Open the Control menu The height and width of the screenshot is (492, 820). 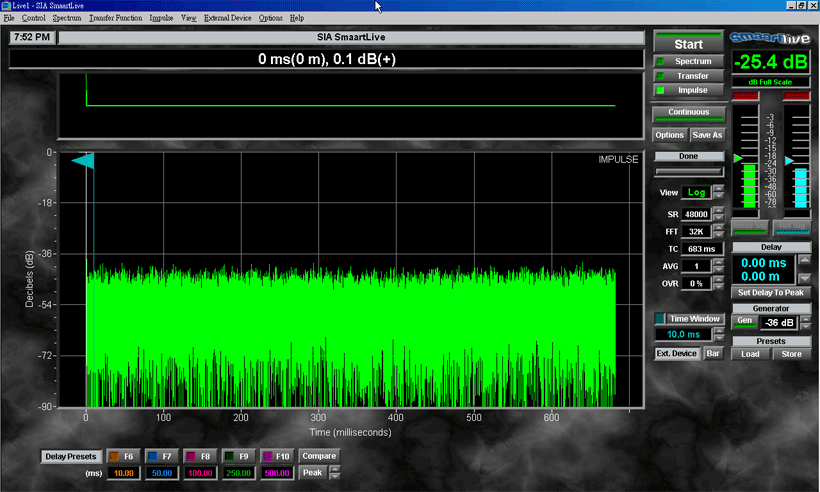tap(33, 18)
